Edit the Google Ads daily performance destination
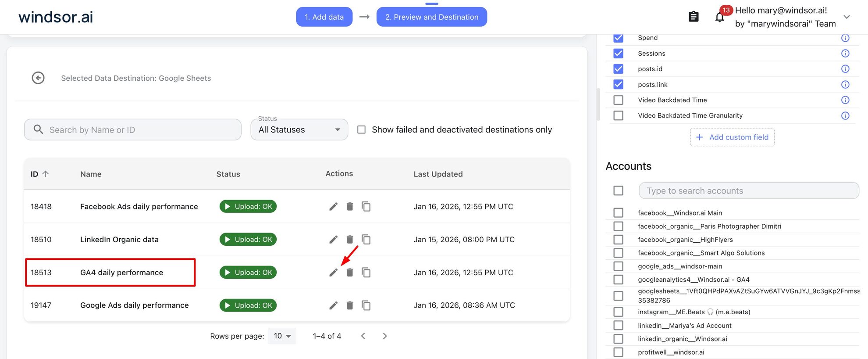This screenshot has height=359, width=868. click(x=334, y=305)
